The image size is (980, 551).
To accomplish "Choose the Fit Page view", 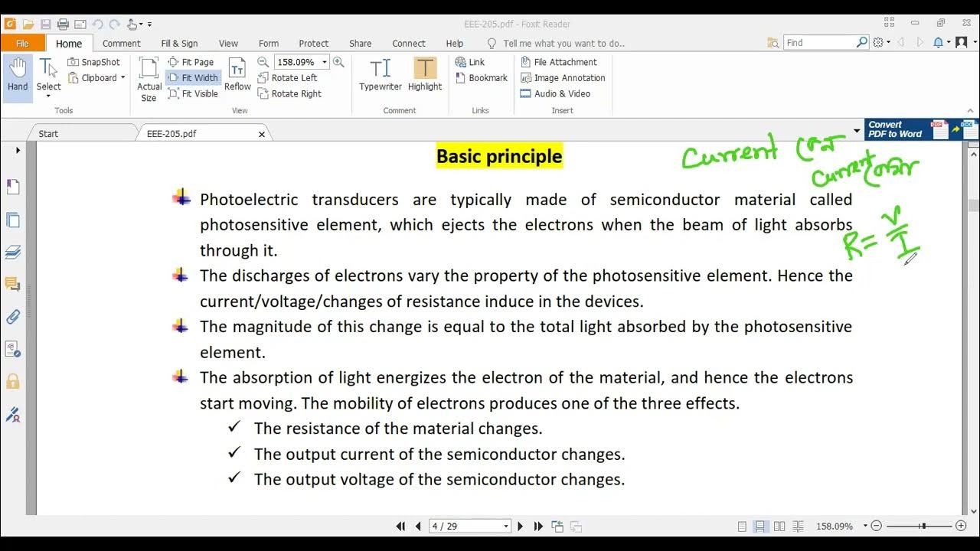I will (x=191, y=62).
